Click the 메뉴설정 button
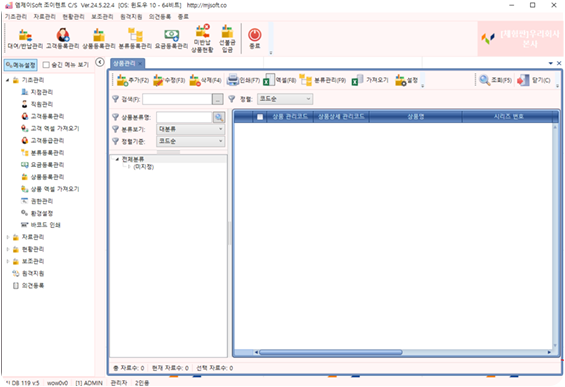The width and height of the screenshot is (565, 387). coord(21,65)
